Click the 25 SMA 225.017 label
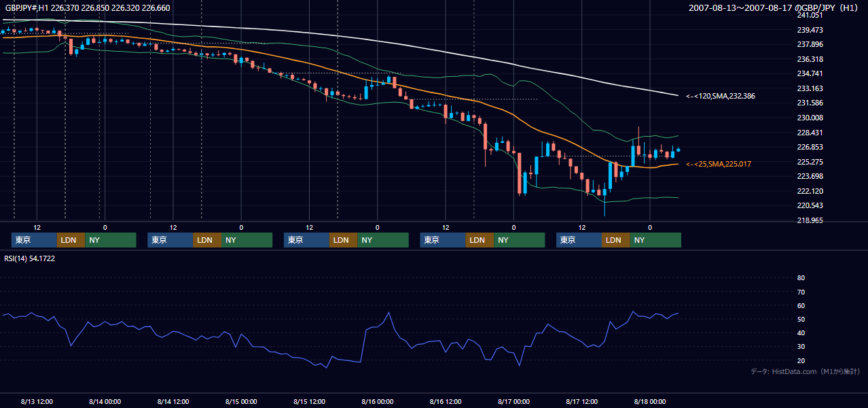This screenshot has height=408, width=868. pyautogui.click(x=719, y=164)
